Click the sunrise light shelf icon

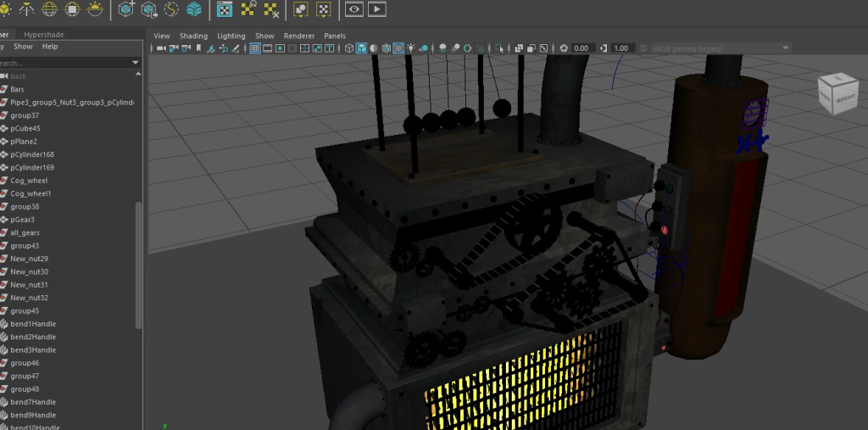[96, 10]
